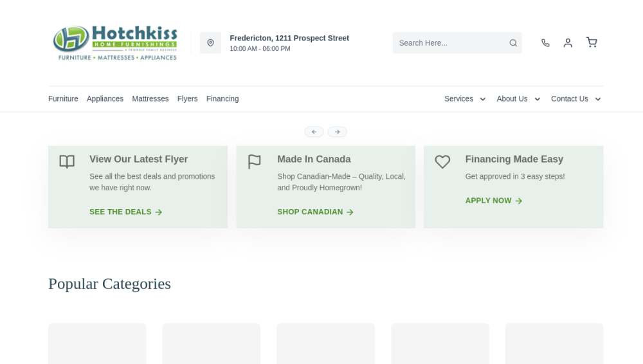Expand the About Us dropdown chevron

pyautogui.click(x=537, y=99)
